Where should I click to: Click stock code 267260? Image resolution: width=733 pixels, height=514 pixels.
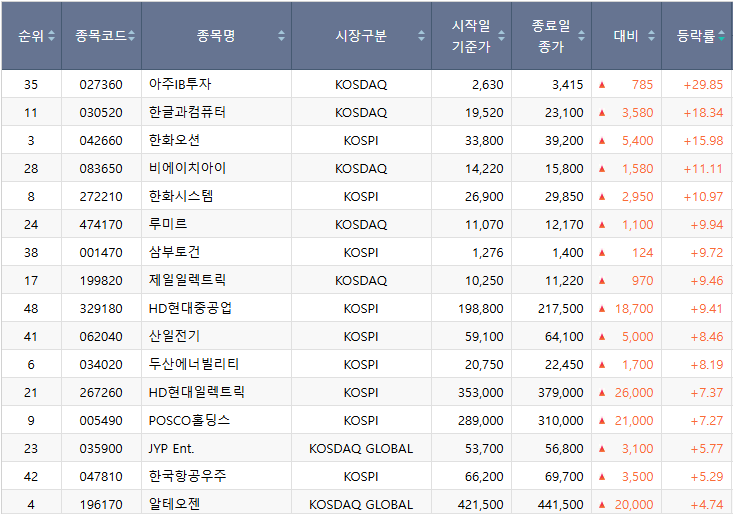tap(101, 393)
